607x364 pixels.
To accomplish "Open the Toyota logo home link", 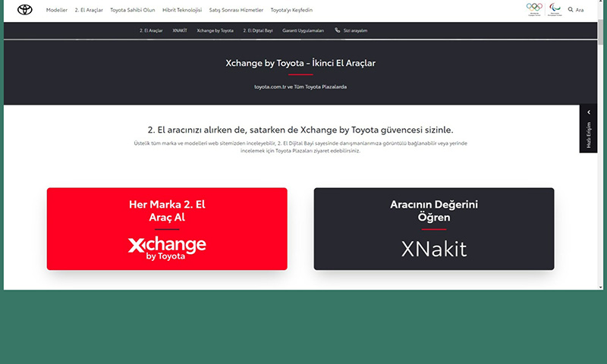I will tap(25, 10).
